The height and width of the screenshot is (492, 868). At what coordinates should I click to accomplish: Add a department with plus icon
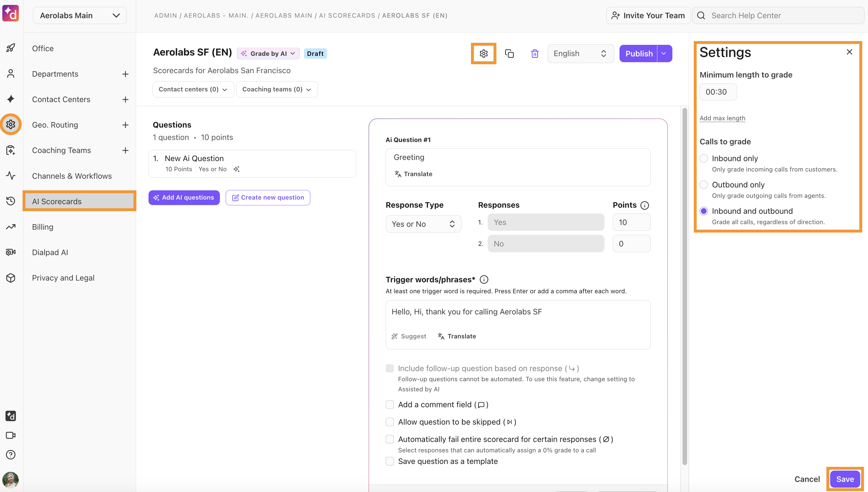click(125, 74)
